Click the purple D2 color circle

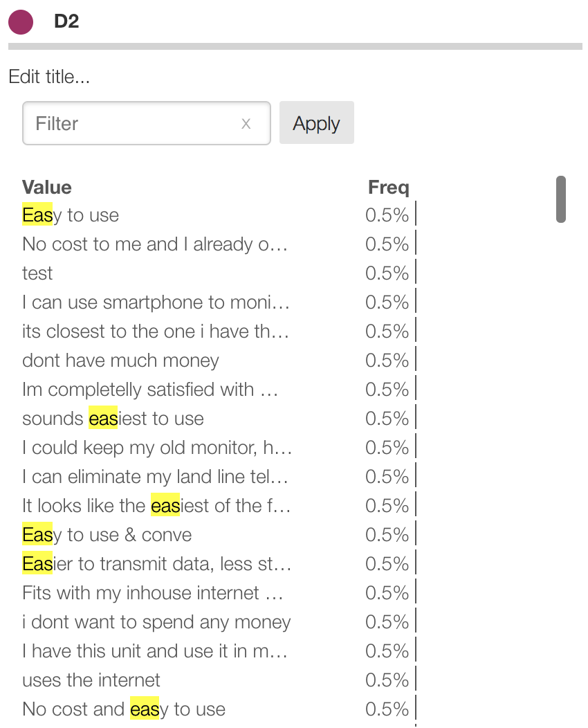click(x=21, y=21)
